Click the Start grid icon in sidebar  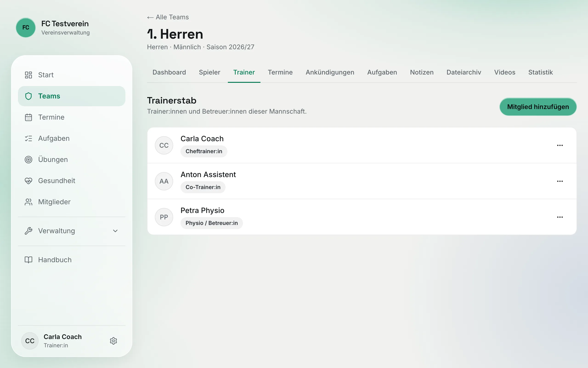coord(28,75)
